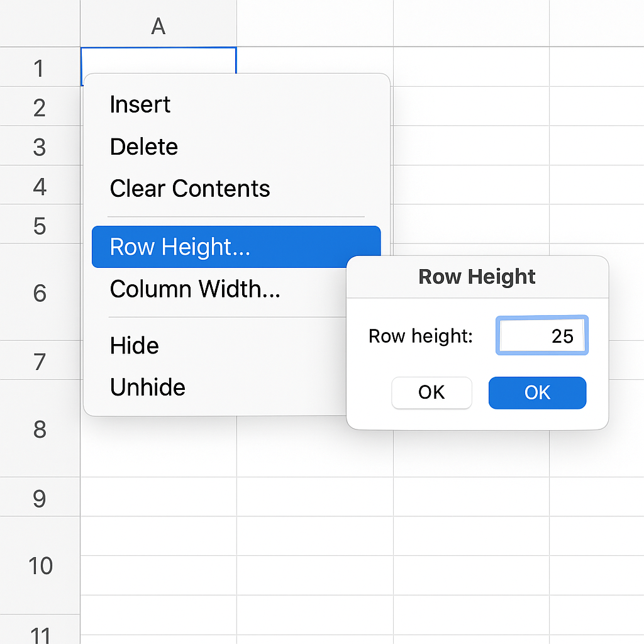Select the row 3 header
This screenshot has width=644, height=644.
[40, 147]
